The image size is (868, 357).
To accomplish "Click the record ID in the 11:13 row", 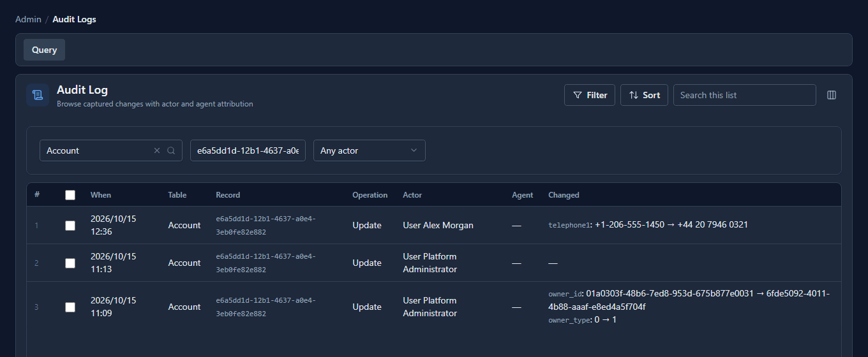I will point(266,263).
